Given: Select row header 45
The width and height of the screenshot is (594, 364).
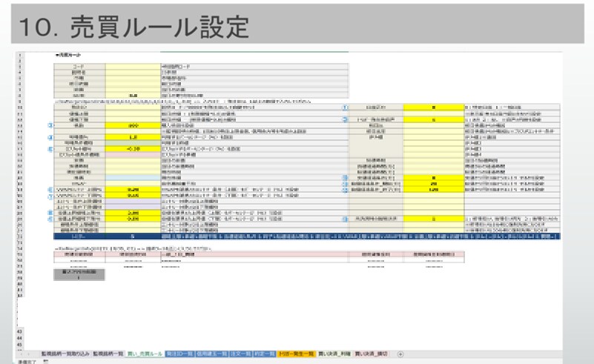Looking at the screenshot, I should [x=20, y=345].
